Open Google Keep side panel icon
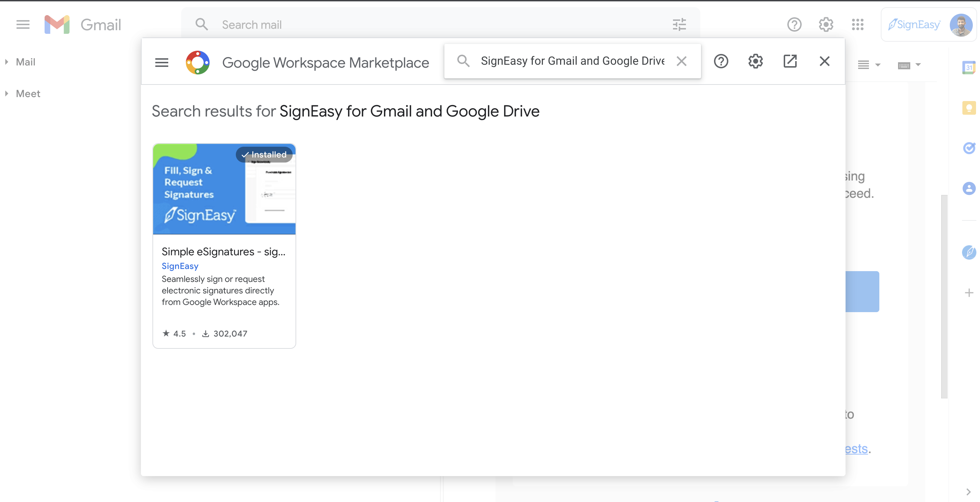980x502 pixels. pyautogui.click(x=968, y=108)
